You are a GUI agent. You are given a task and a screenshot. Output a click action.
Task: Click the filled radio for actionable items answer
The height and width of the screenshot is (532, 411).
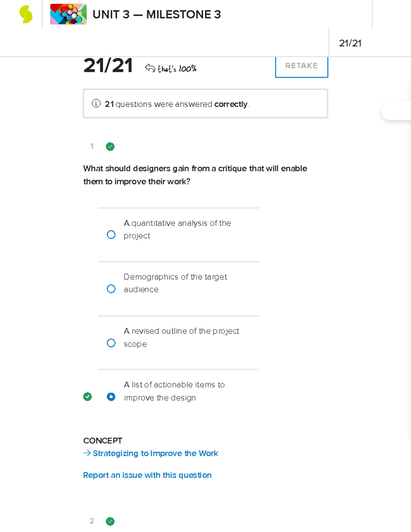[x=111, y=397]
